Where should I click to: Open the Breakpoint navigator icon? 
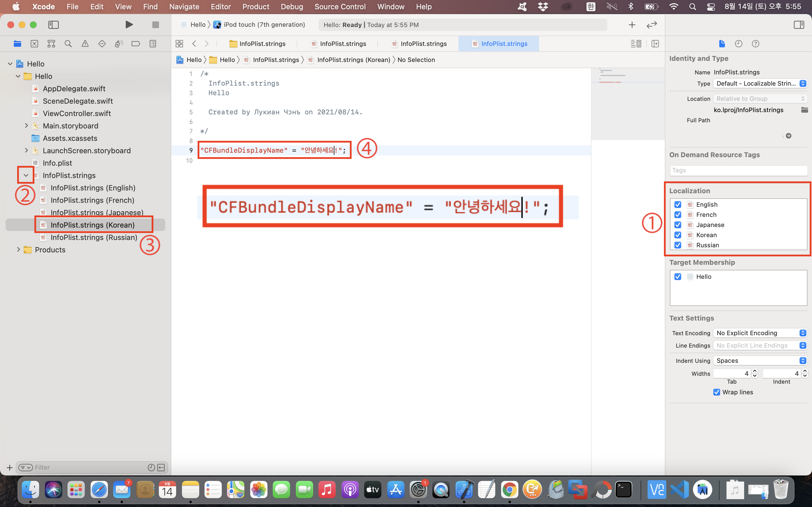click(x=136, y=44)
